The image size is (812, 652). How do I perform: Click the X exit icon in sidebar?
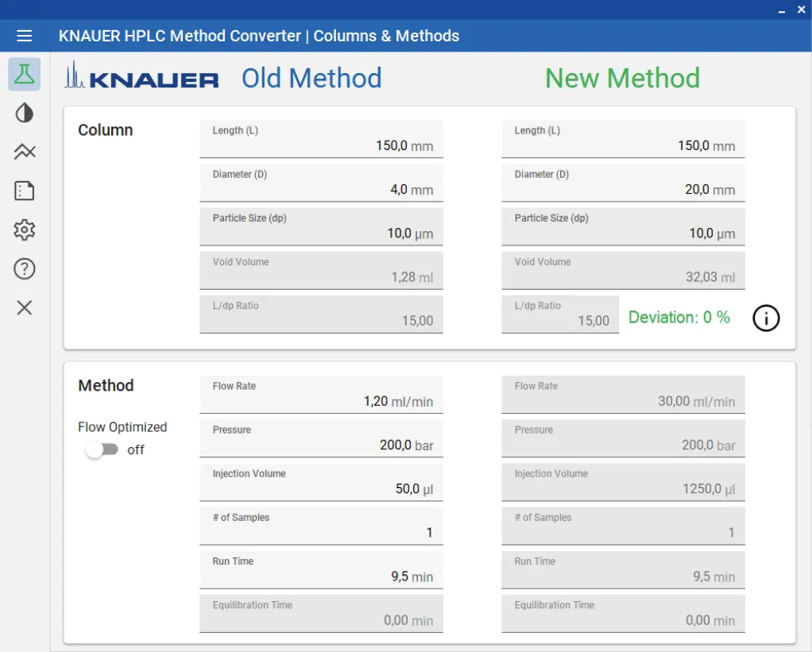[24, 307]
